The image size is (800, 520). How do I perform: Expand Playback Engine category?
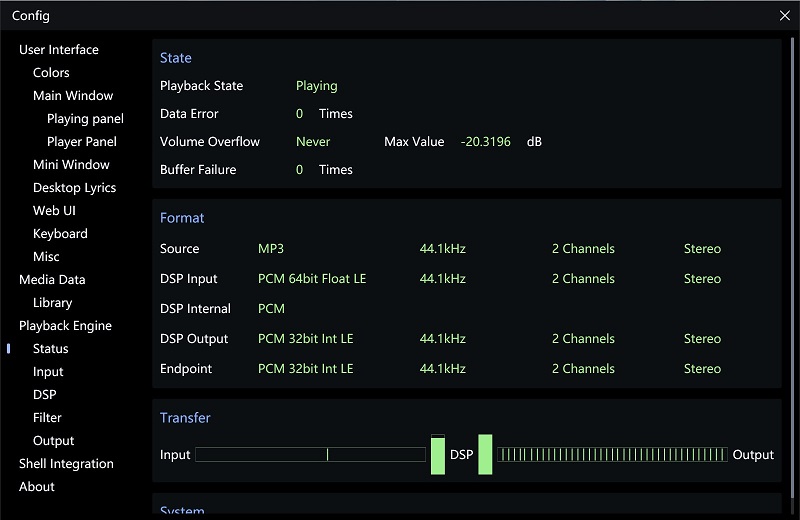[65, 325]
